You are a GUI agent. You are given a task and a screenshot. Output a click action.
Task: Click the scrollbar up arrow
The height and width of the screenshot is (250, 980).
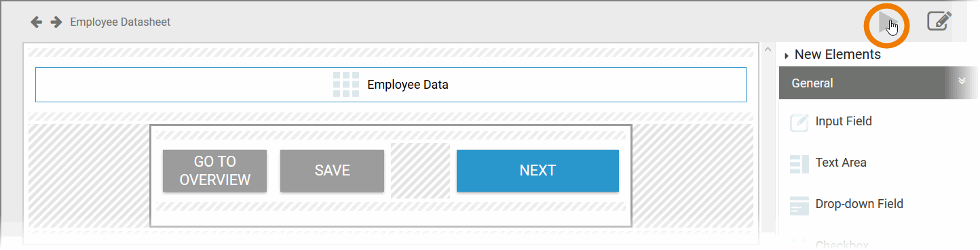point(767,49)
